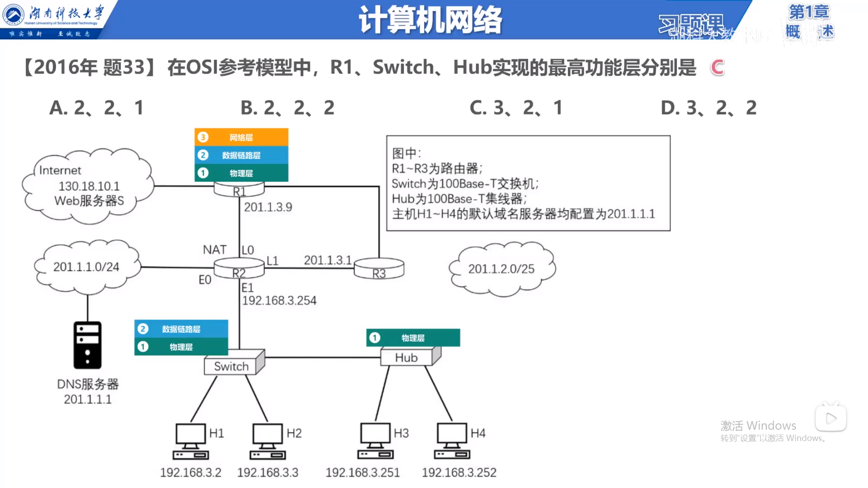868x488 pixels.
Task: Toggle 网络层 layer highlight on R1
Action: [x=241, y=137]
